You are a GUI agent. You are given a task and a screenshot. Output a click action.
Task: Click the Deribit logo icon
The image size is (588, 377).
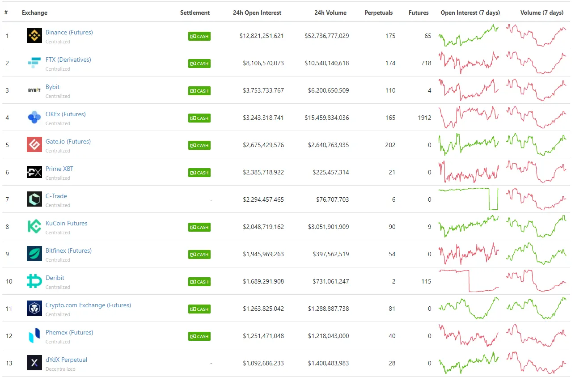34,281
